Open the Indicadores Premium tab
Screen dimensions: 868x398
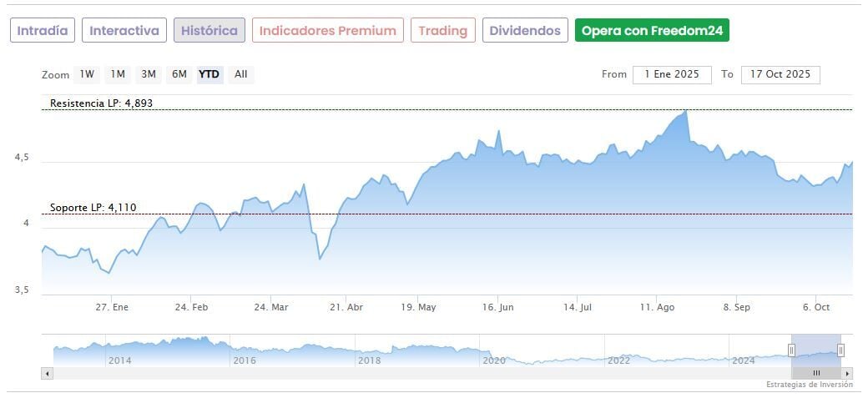pos(327,31)
